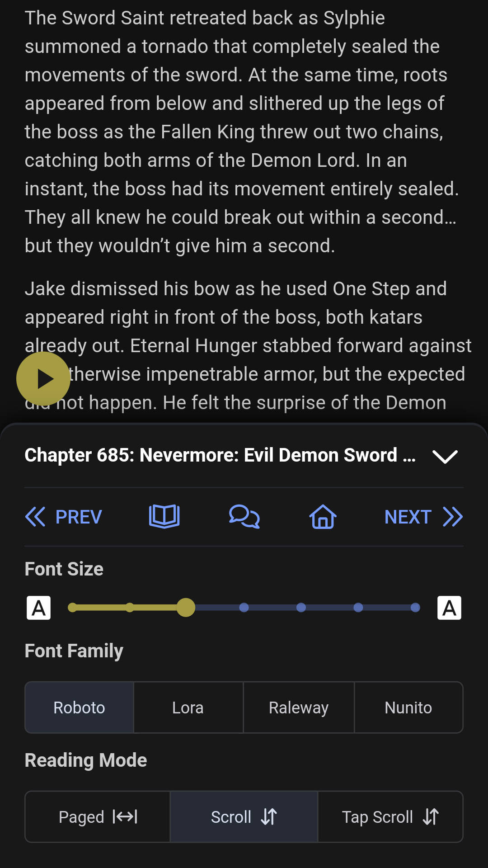Switch to Scroll reading mode
This screenshot has width=488, height=868.
tap(244, 817)
